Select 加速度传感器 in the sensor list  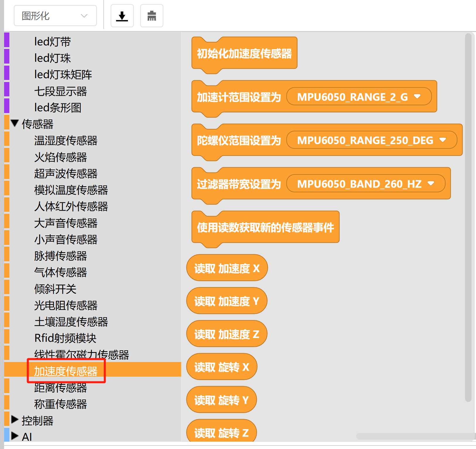[66, 371]
